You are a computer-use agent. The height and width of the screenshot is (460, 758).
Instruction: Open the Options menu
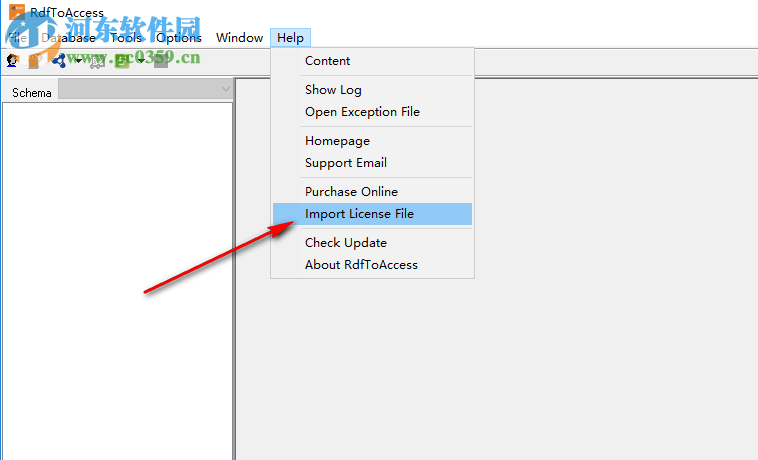[179, 38]
